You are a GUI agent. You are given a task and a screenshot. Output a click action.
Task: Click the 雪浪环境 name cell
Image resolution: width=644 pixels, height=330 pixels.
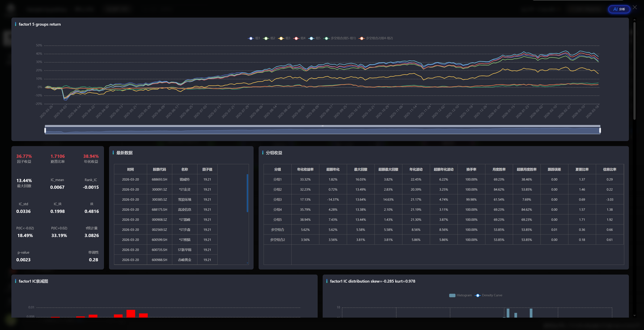pyautogui.click(x=185, y=200)
